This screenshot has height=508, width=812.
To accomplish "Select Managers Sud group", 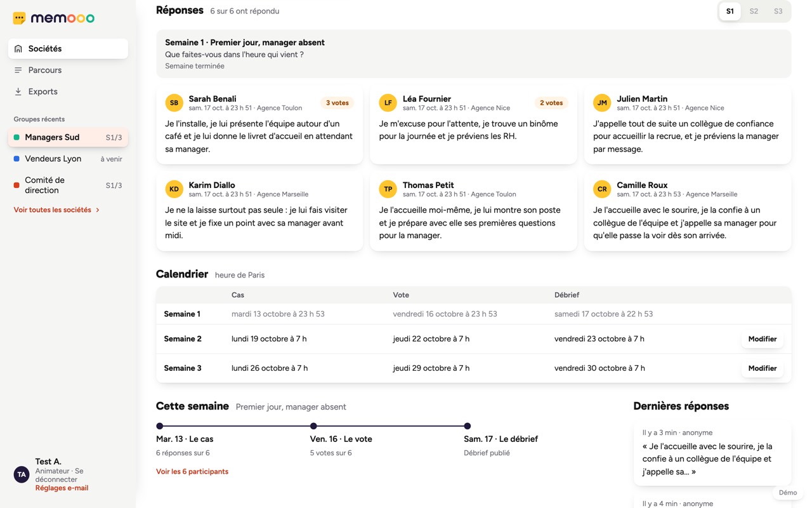I will [x=68, y=137].
